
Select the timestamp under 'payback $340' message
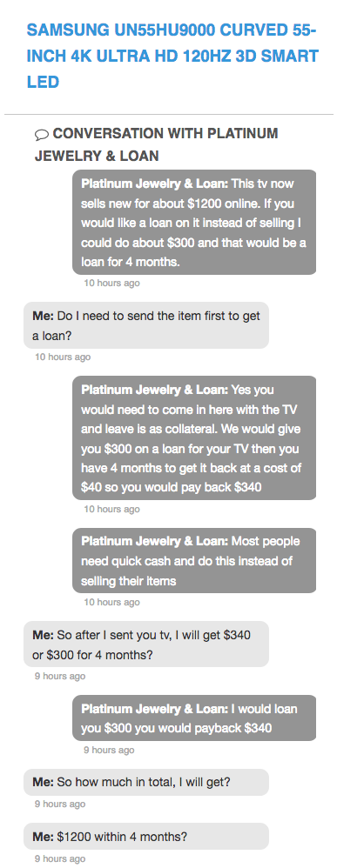pos(109,750)
